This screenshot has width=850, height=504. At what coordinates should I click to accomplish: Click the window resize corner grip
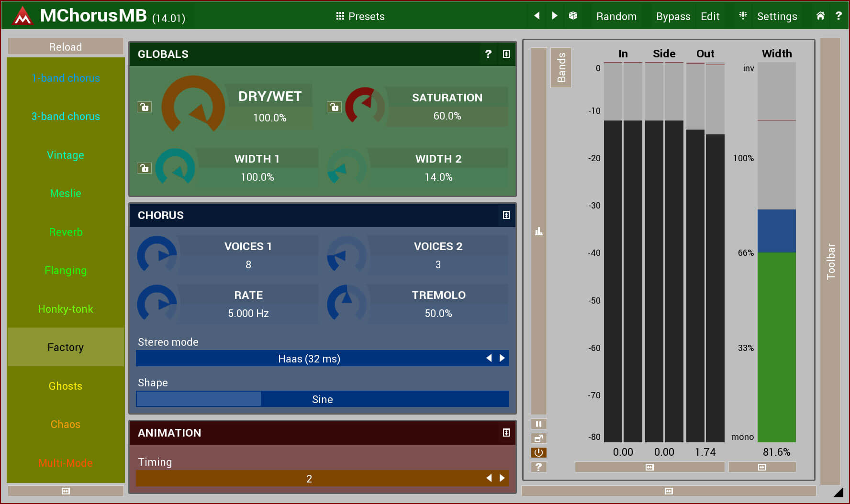(x=838, y=493)
